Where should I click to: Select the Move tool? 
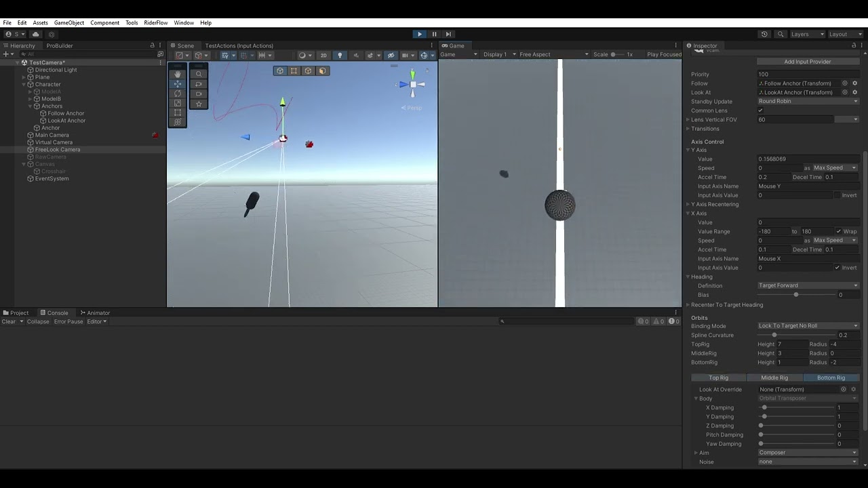point(178,83)
